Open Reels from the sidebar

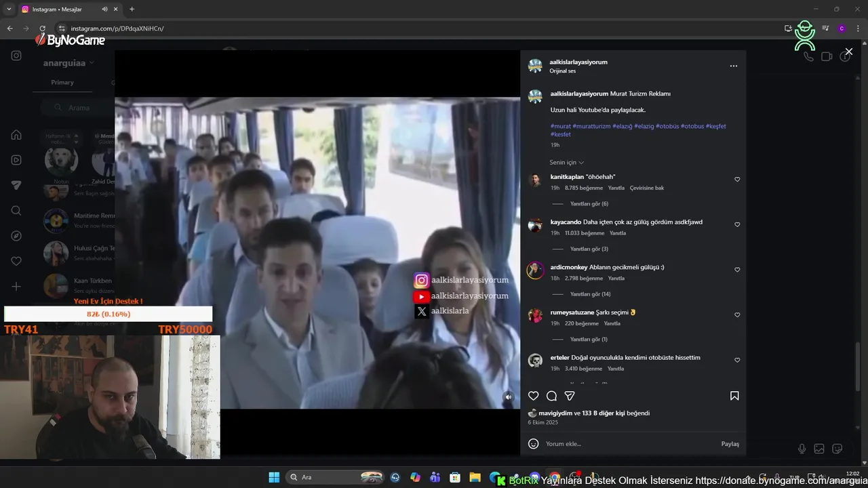click(x=16, y=160)
